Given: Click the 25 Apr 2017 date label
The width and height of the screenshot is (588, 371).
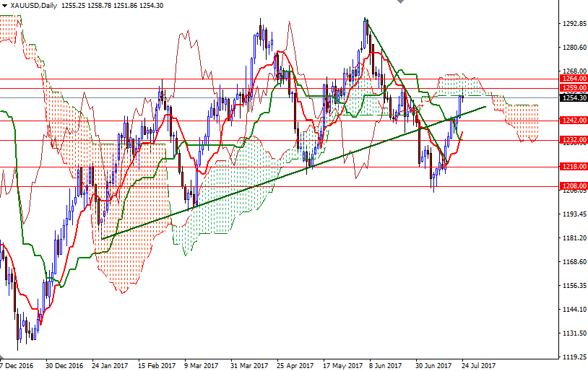Looking at the screenshot, I should pos(295,365).
